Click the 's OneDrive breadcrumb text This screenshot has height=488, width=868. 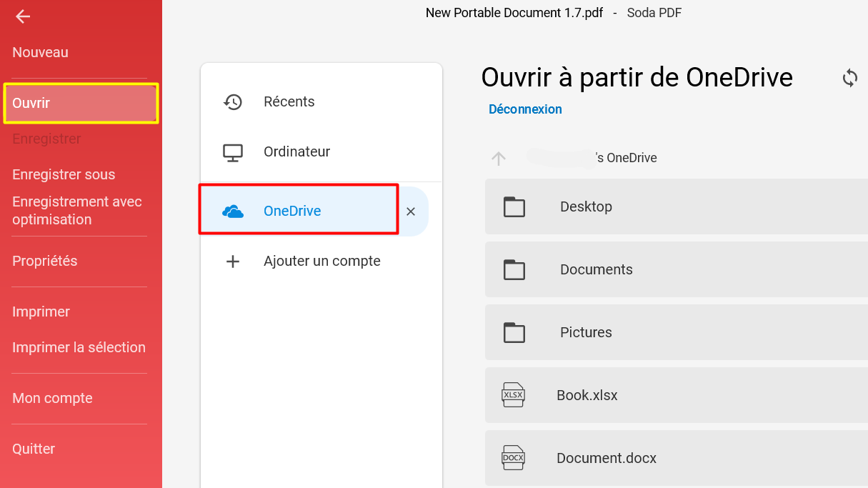(626, 158)
